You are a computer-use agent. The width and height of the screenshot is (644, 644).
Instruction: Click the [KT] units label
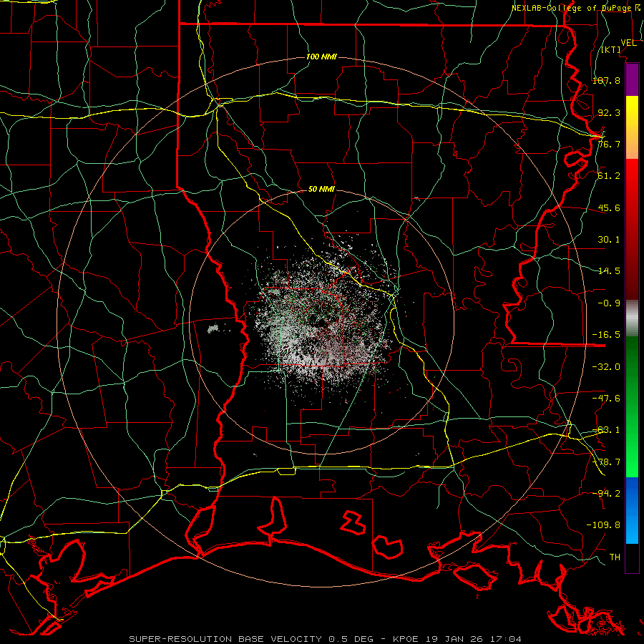pyautogui.click(x=611, y=49)
